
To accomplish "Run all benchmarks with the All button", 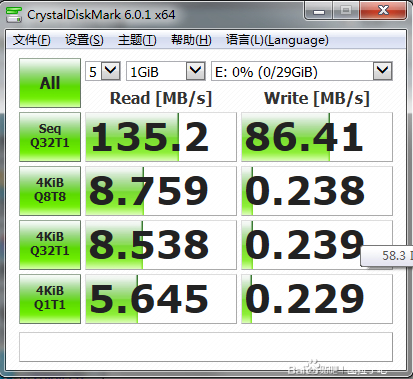I will pos(50,83).
